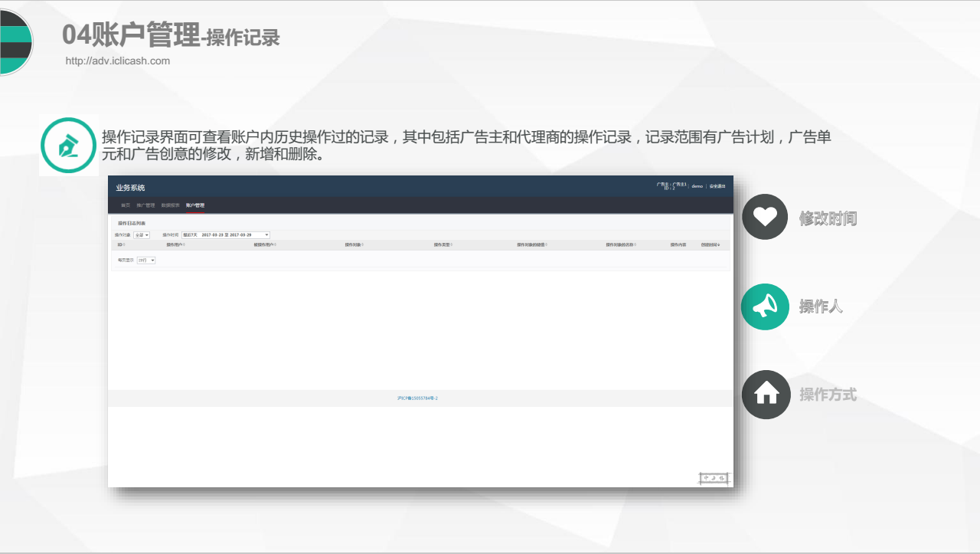Screen dimensions: 980x554
Task: Toggle sorting on the 操作类型 column
Action: pos(443,244)
